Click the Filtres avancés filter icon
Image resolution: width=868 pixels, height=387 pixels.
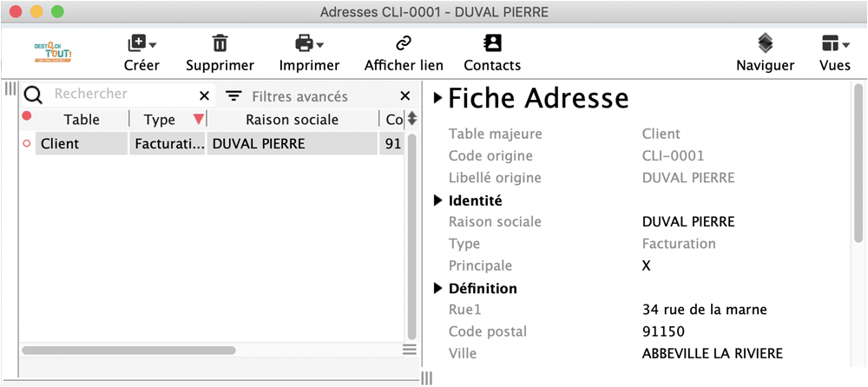(x=234, y=96)
